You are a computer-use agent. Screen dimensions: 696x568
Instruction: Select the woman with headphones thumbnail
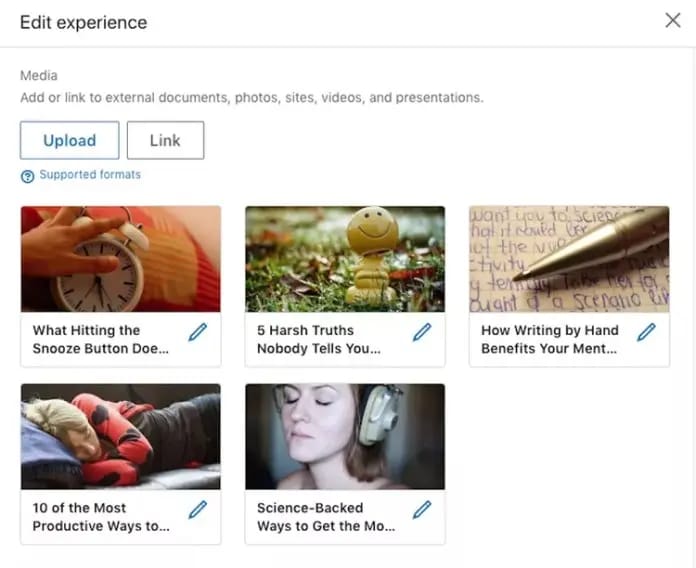pyautogui.click(x=345, y=437)
